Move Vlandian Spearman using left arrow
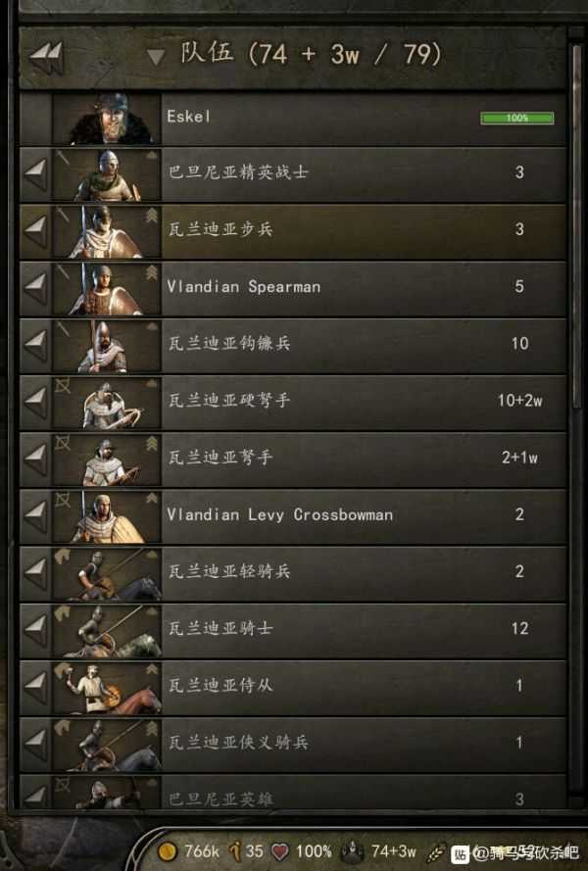This screenshot has height=871, width=588. coord(35,289)
